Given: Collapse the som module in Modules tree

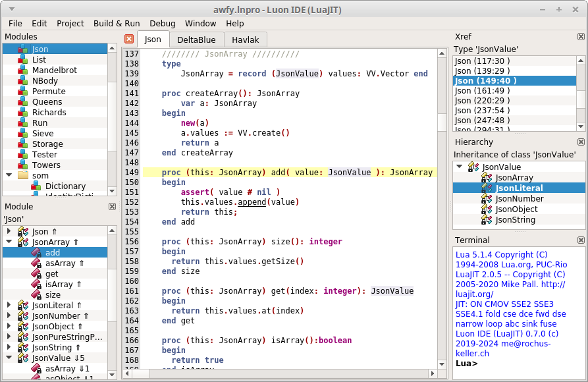Looking at the screenshot, I should tap(9, 176).
